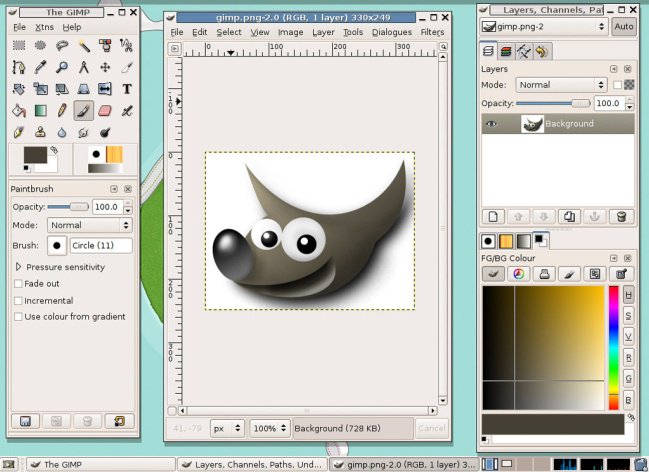The image size is (649, 472).
Task: Click the toolbox foreground colour swatch
Action: click(35, 154)
